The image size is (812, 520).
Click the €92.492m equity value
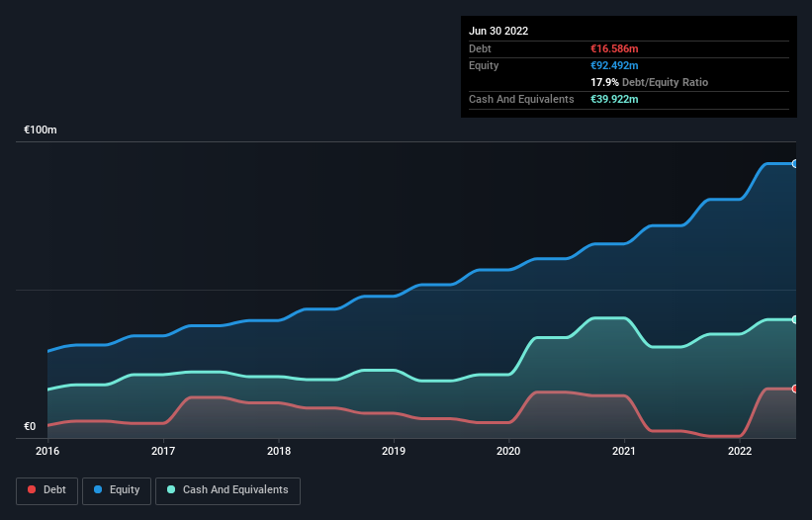[614, 65]
